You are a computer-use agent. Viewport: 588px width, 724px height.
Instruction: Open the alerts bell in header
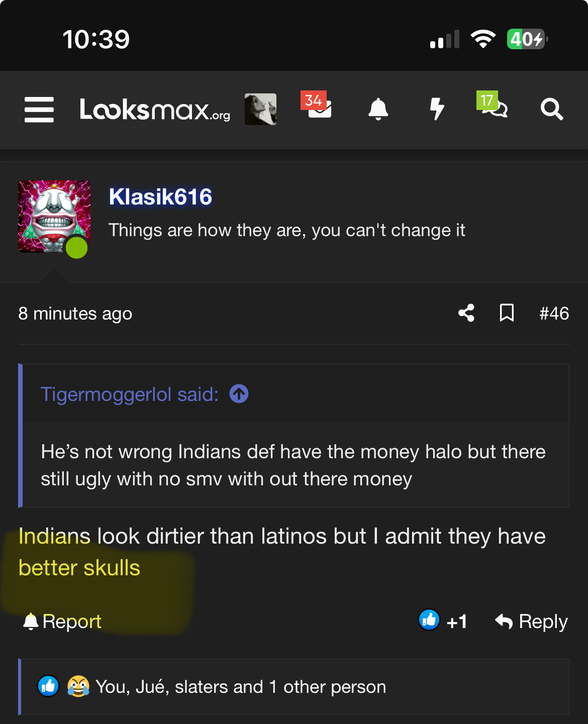[378, 109]
